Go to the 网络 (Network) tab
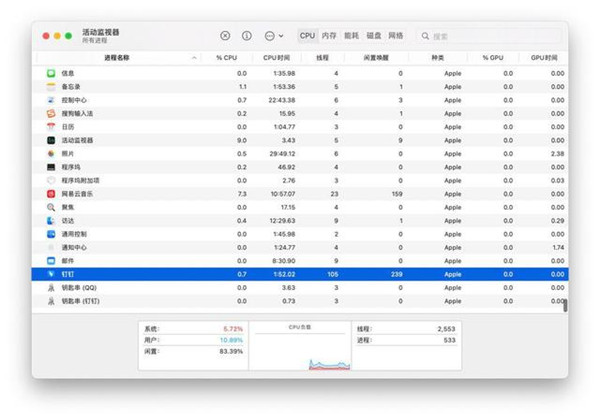Viewport: 600px width, 420px height. 396,35
